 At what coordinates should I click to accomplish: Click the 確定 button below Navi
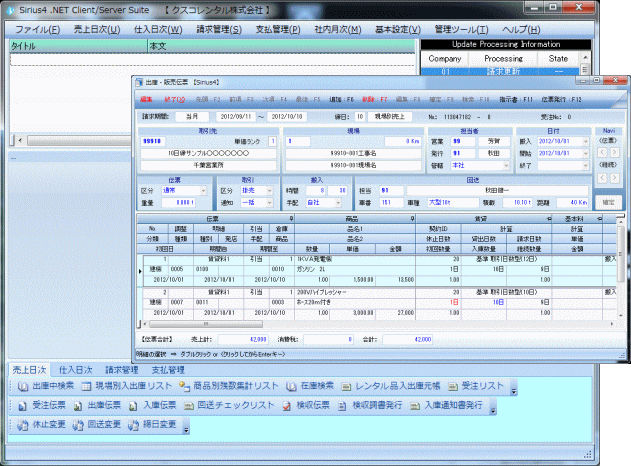pos(608,202)
